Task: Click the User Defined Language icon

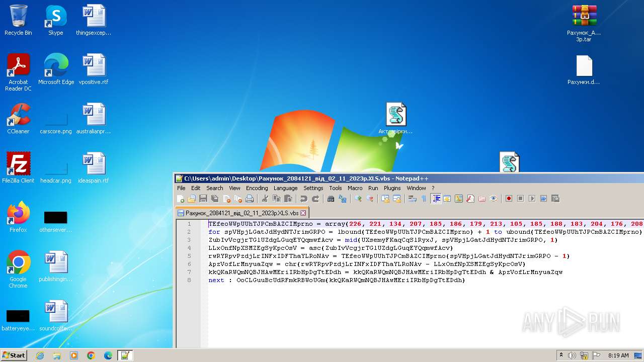Action: pyautogui.click(x=447, y=199)
